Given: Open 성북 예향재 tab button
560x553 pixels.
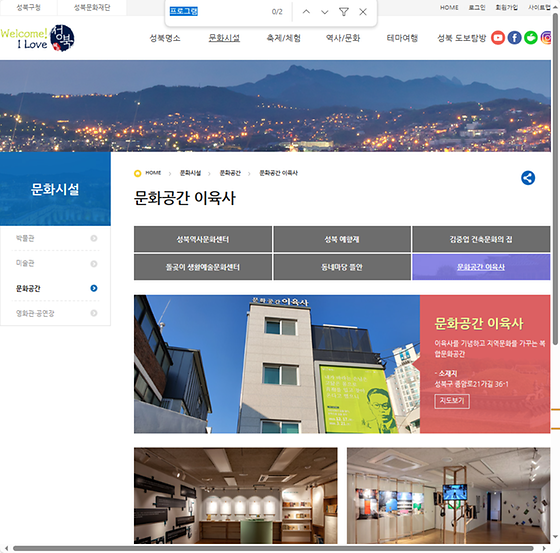Looking at the screenshot, I should tap(342, 239).
